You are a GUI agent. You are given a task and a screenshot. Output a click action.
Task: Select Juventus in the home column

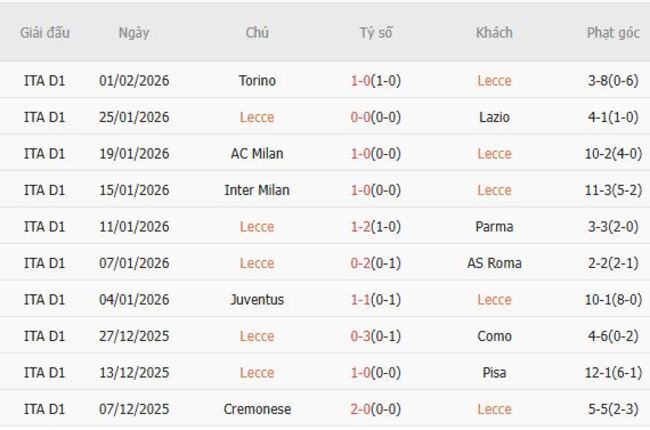(x=257, y=300)
